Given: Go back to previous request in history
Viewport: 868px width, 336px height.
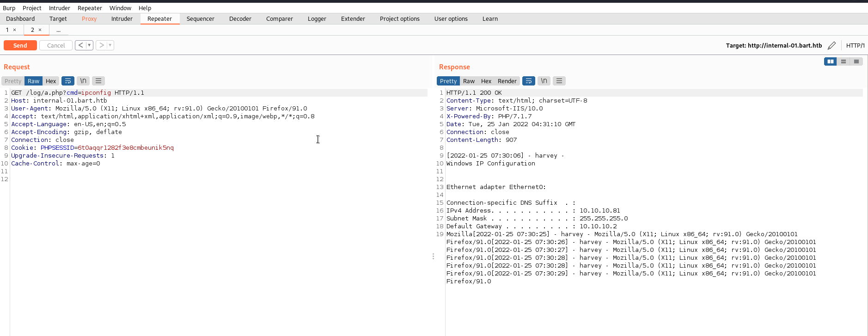Looking at the screenshot, I should click(x=80, y=45).
